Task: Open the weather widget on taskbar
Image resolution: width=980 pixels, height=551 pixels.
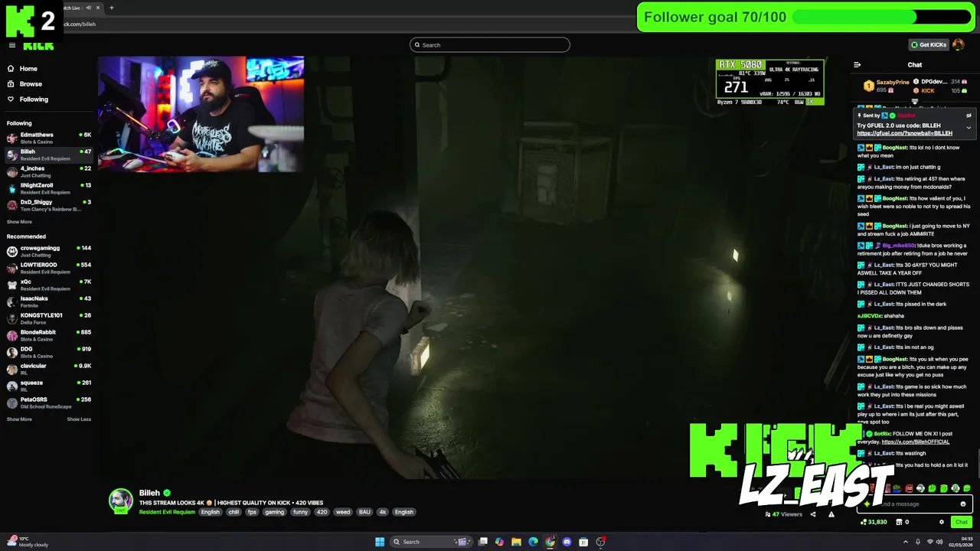Action: click(26, 542)
